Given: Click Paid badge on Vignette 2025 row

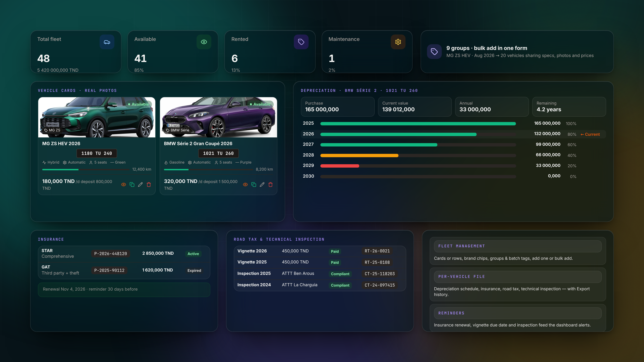Looking at the screenshot, I should pyautogui.click(x=335, y=263).
